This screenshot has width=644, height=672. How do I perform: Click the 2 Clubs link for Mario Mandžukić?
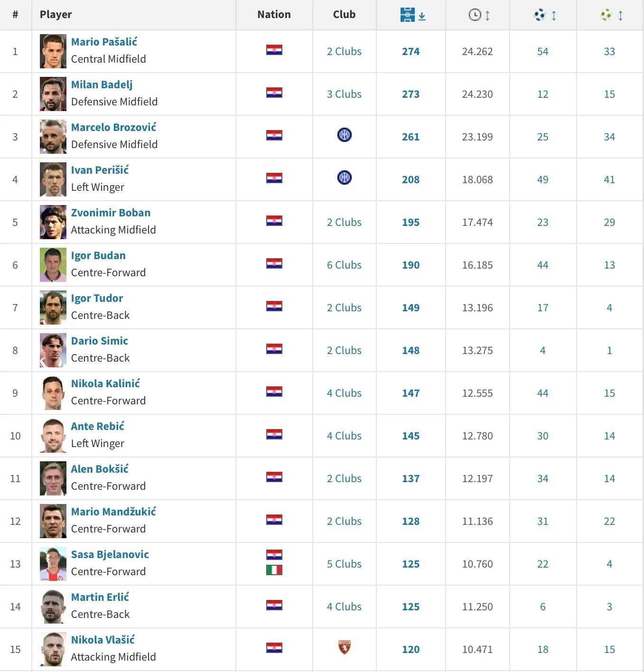tap(344, 521)
